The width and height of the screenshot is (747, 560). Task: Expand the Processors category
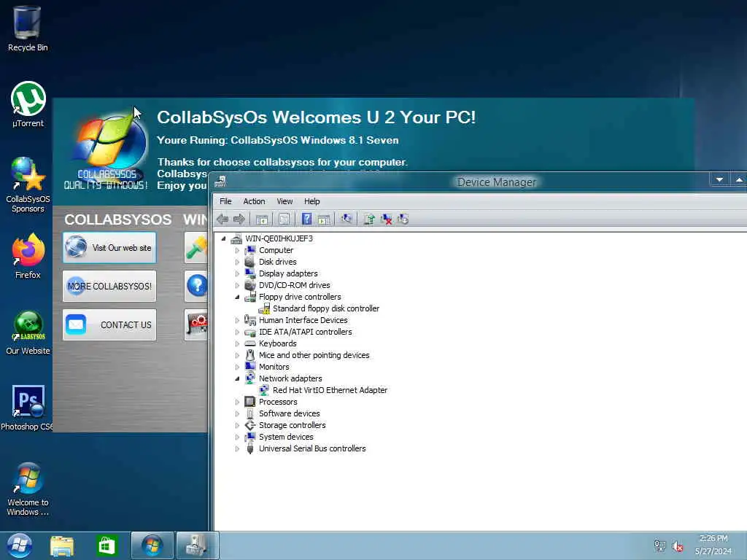[237, 402]
